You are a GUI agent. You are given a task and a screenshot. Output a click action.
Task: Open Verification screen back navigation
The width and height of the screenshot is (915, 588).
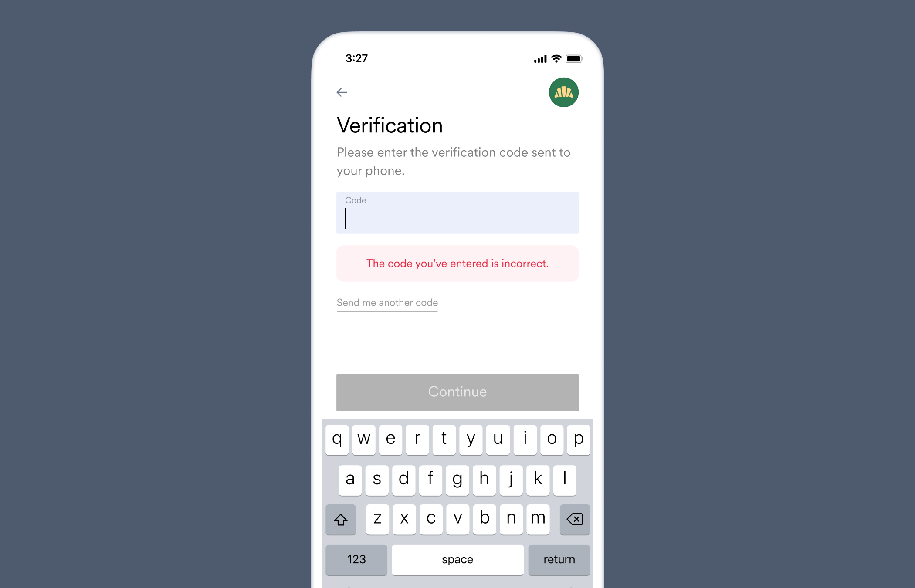click(x=342, y=93)
